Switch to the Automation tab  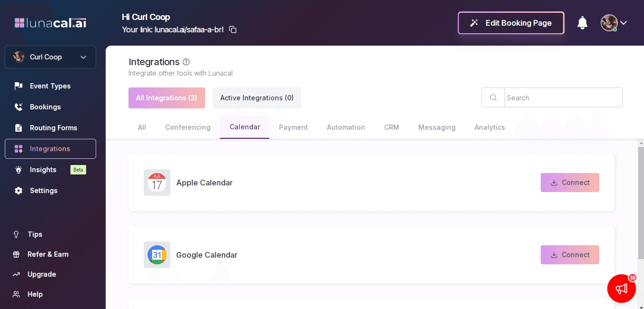coord(346,127)
